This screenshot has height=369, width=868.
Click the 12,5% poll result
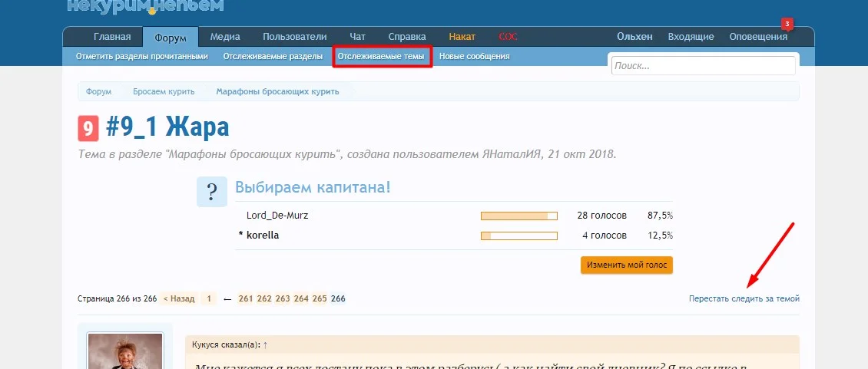(660, 236)
